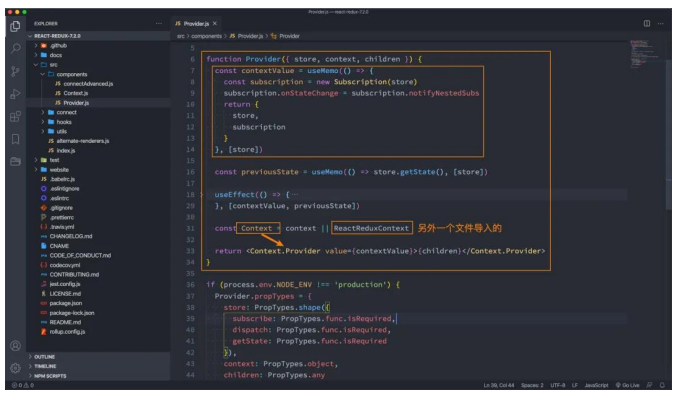Open CHANGELOG.md file

71,236
